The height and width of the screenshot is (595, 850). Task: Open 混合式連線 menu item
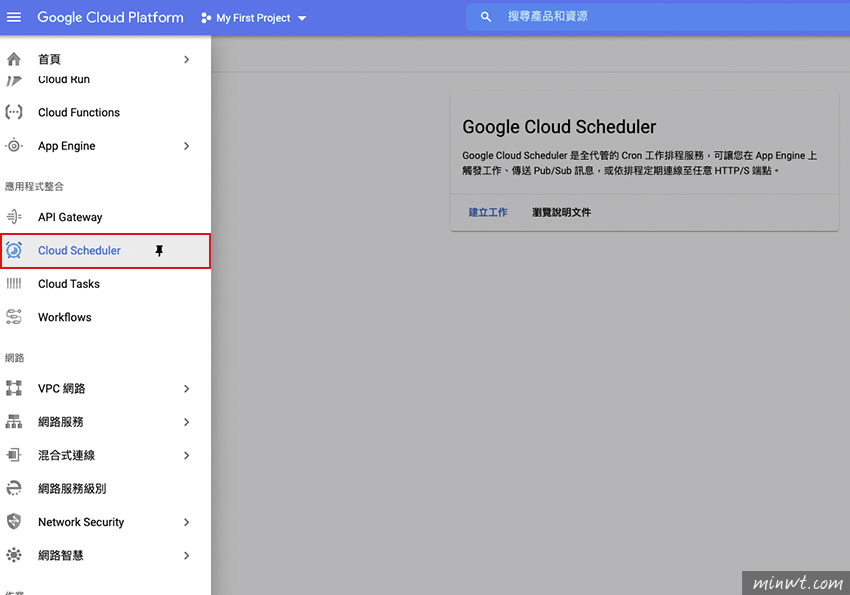tap(105, 455)
